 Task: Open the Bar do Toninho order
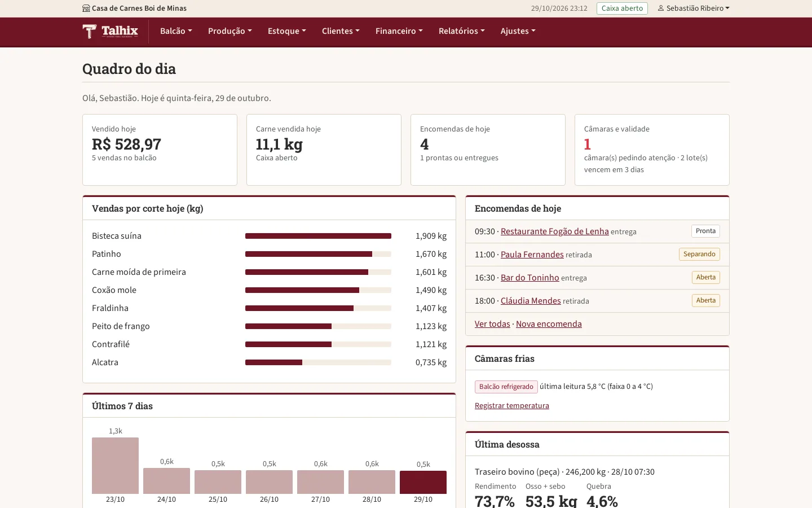coord(530,278)
